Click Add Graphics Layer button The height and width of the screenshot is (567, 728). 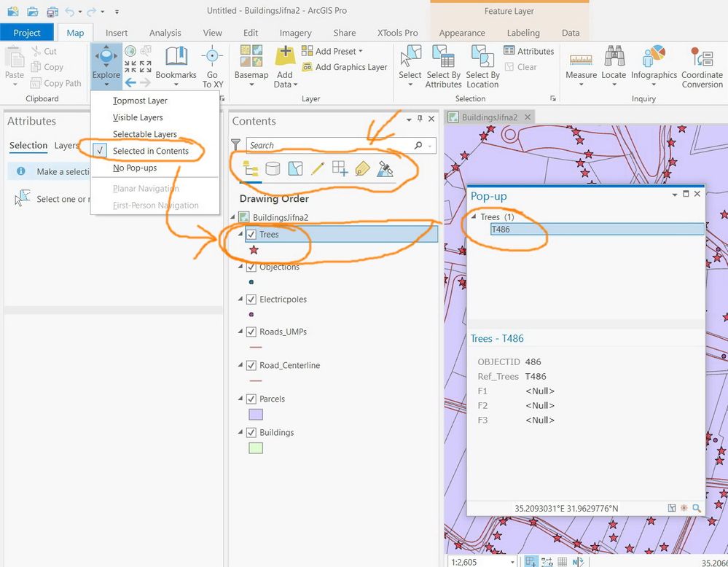(x=345, y=67)
